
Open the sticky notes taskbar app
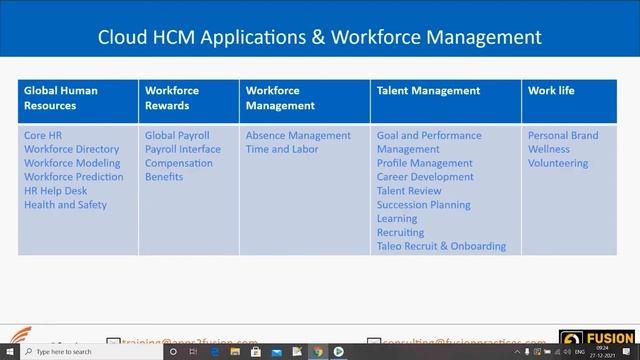(297, 351)
